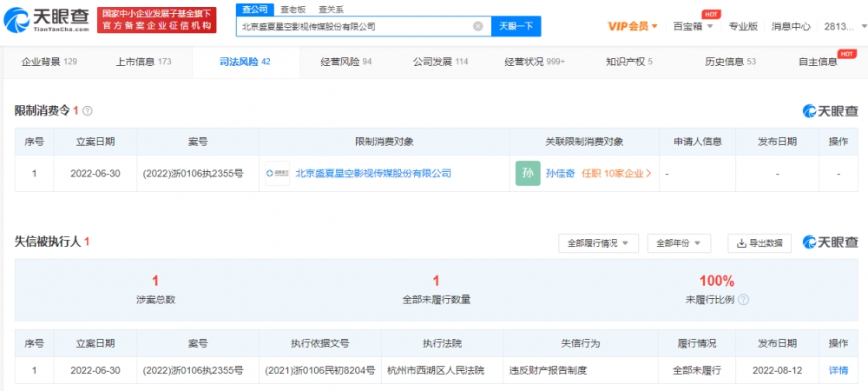Open the 消息中心 link
The height and width of the screenshot is (391, 868).
(x=791, y=26)
